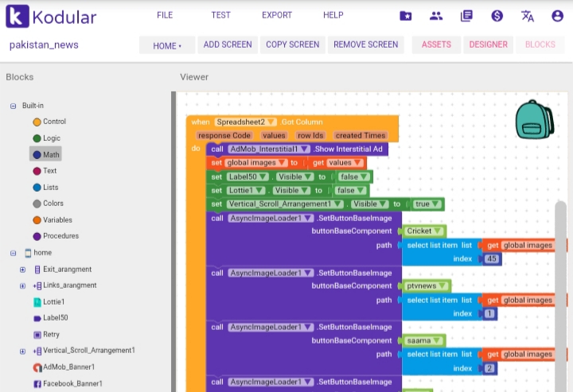Screen dimensions: 573x392
Task: Open the backpack in the viewer
Action: (x=535, y=120)
